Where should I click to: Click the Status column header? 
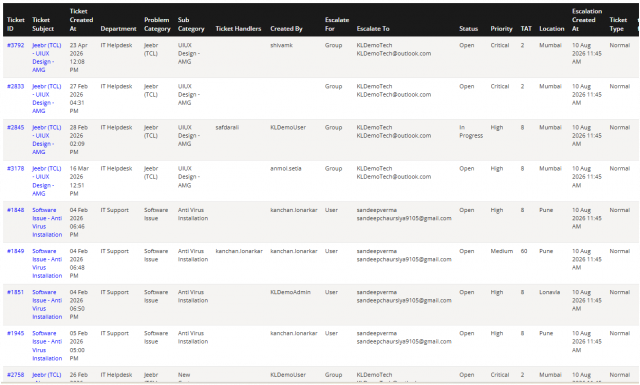point(468,29)
